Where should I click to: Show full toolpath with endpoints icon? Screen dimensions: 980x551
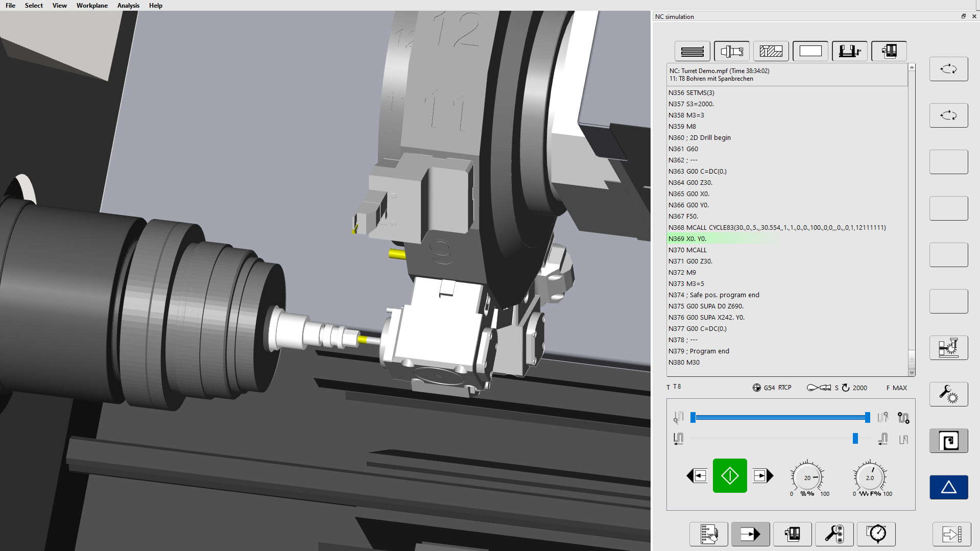click(x=903, y=418)
